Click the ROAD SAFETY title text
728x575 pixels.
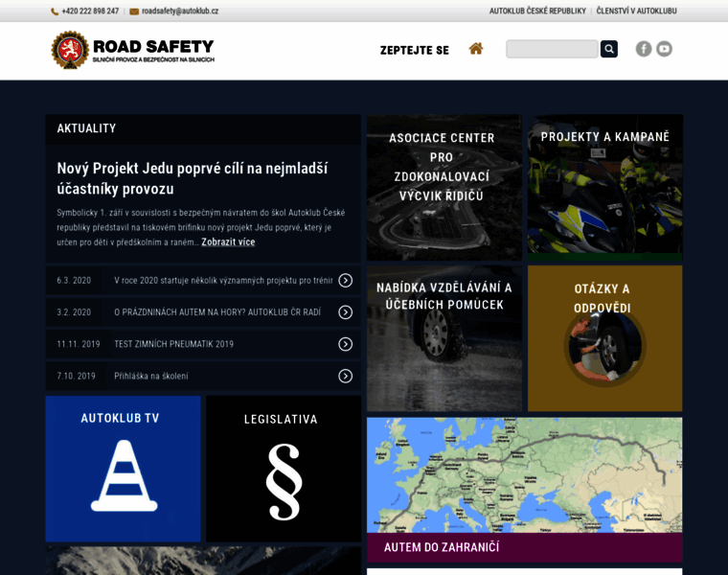153,46
